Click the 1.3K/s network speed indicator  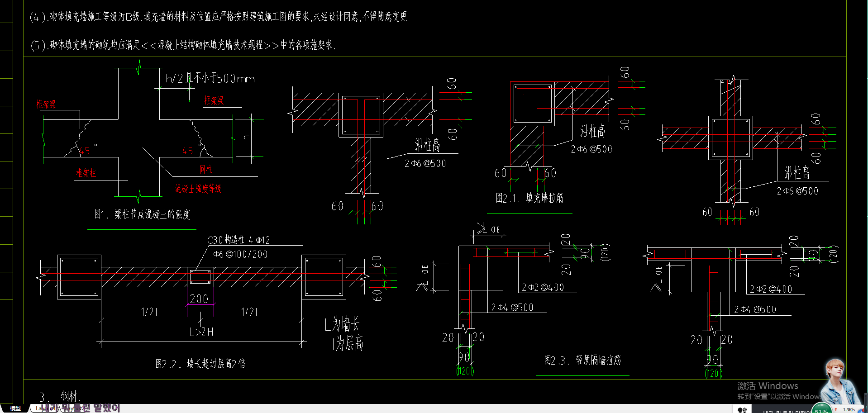tap(849, 409)
